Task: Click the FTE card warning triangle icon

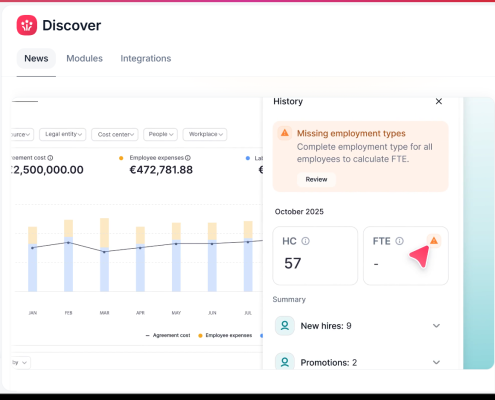Action: [434, 240]
